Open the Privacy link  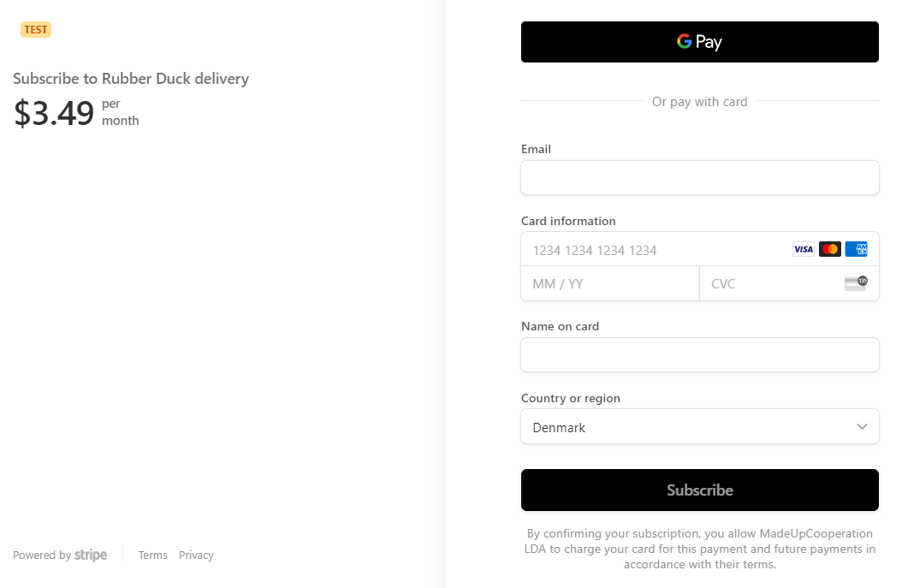(196, 555)
